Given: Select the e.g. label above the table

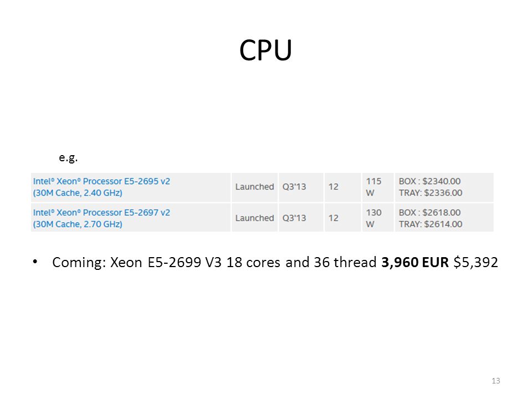Looking at the screenshot, I should (68, 157).
